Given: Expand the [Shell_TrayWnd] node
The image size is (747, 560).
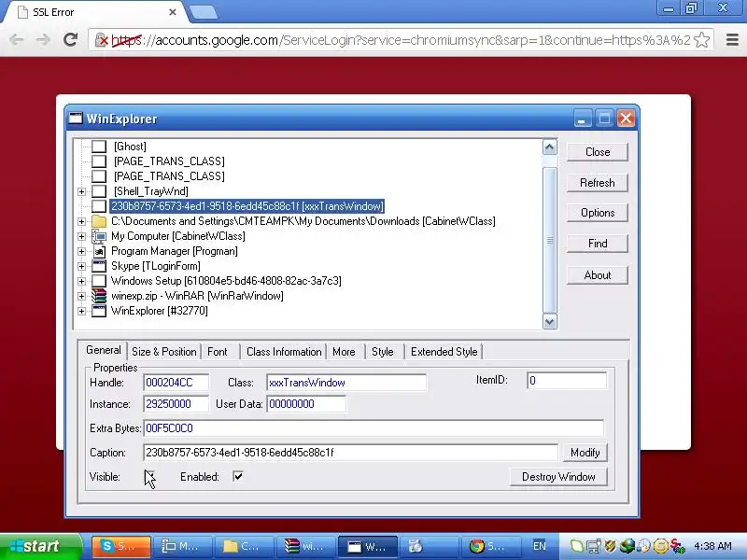Looking at the screenshot, I should pos(81,191).
